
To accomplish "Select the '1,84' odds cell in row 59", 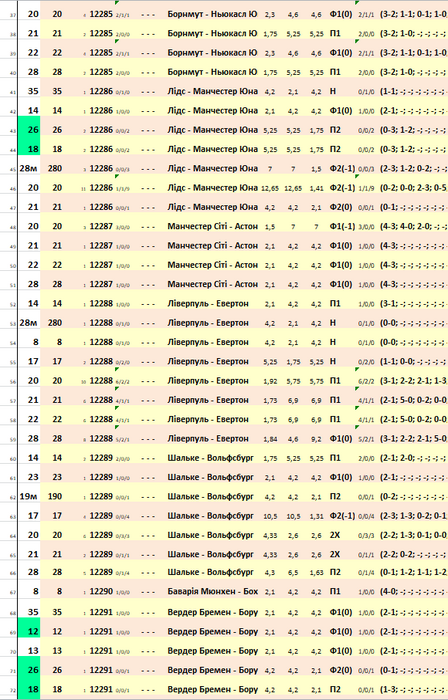I will (x=270, y=439).
